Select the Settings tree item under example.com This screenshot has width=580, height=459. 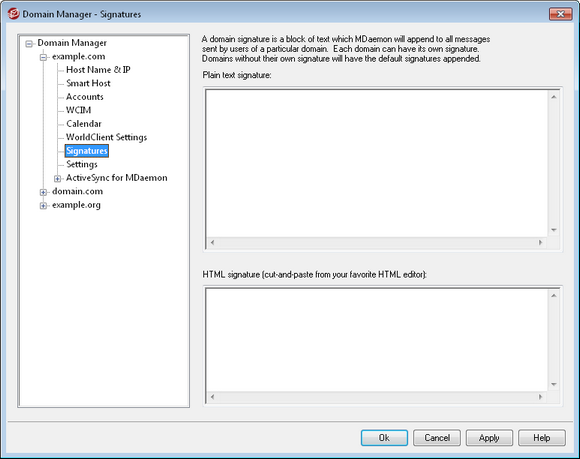82,164
